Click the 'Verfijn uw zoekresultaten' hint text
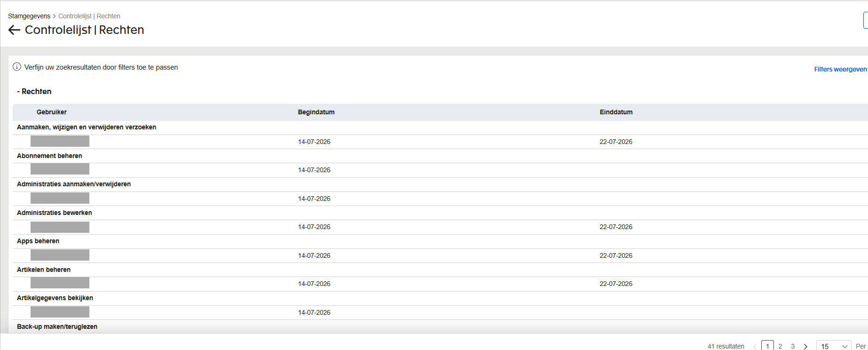Image resolution: width=868 pixels, height=350 pixels. tap(101, 67)
